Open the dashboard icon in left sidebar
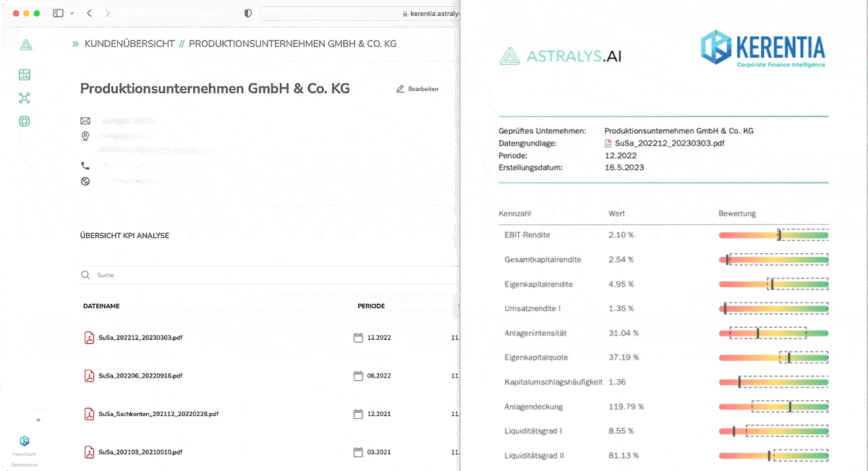868x471 pixels. [x=25, y=75]
